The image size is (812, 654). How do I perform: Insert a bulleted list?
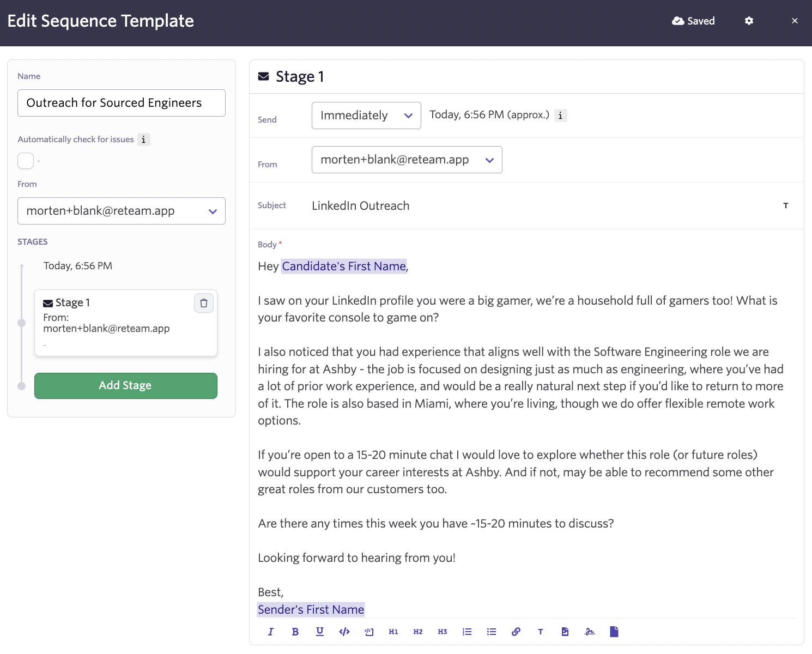[x=492, y=632]
